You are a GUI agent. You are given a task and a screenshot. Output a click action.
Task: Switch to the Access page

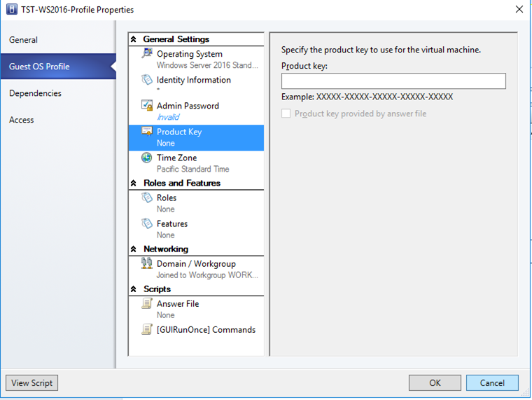58,120
